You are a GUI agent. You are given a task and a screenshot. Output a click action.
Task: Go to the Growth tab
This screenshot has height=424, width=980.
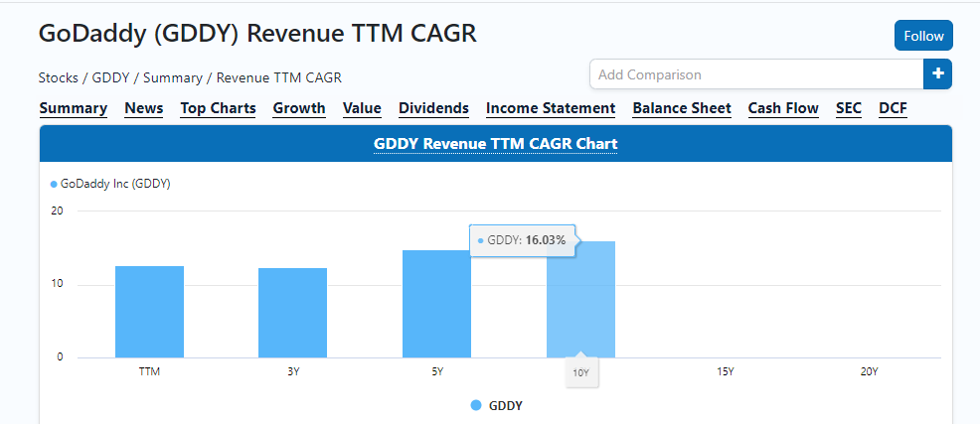click(299, 108)
